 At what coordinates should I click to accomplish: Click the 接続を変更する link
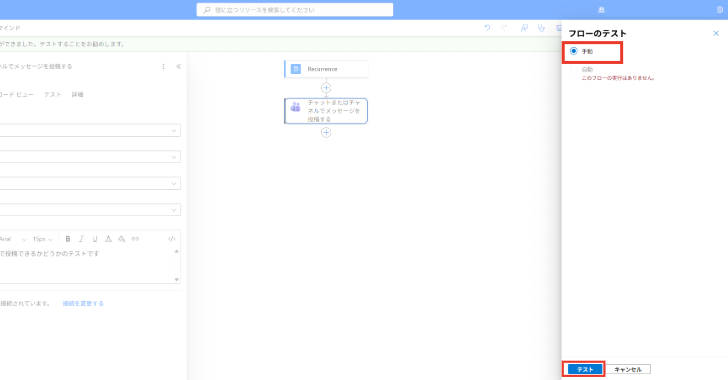coord(83,303)
